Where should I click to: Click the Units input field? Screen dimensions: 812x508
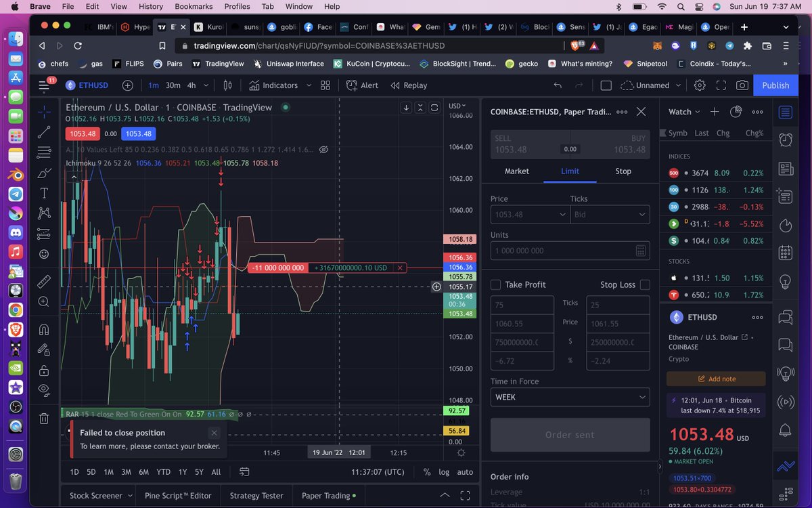(570, 251)
